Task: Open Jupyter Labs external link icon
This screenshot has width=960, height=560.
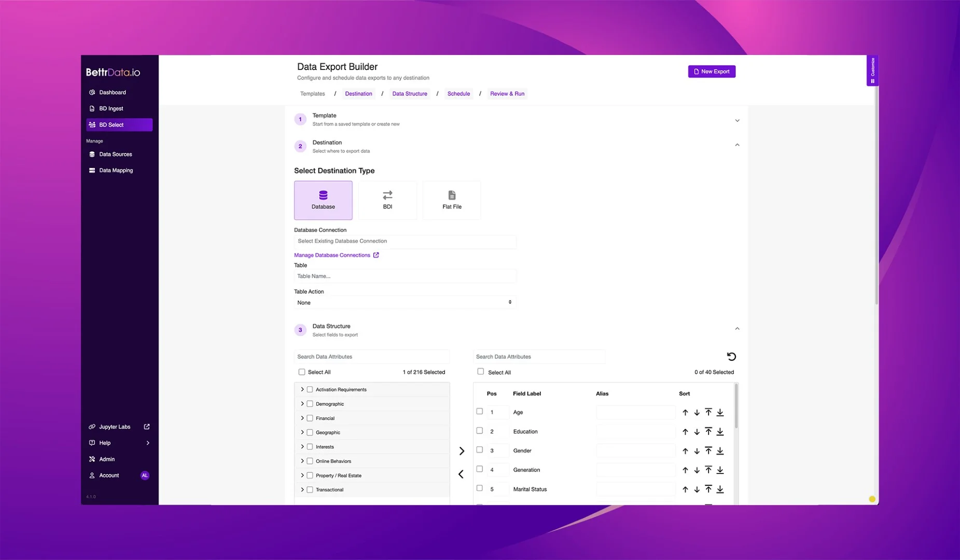Action: click(147, 427)
